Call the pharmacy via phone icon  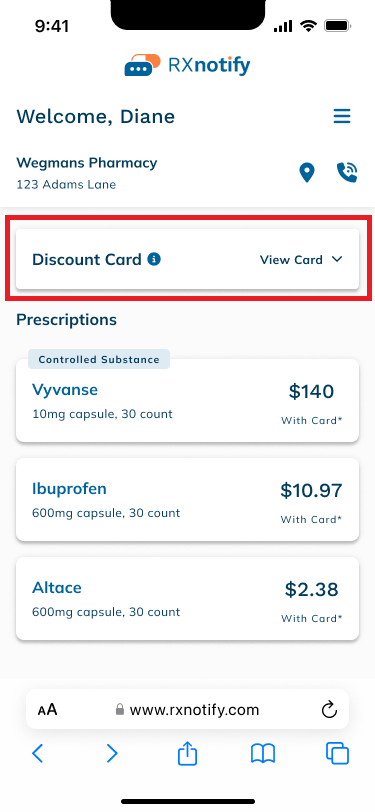347,172
